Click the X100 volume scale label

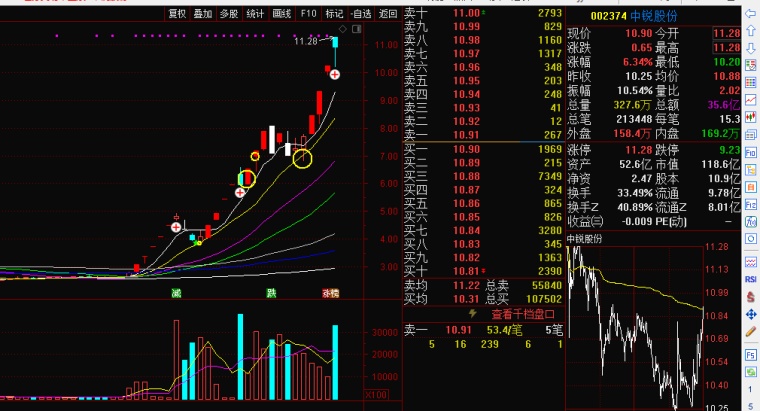(x=376, y=395)
